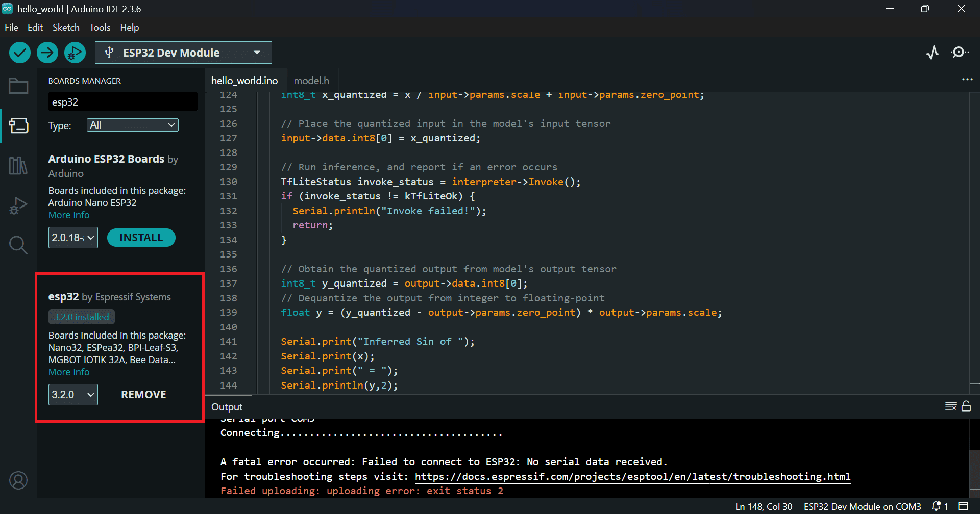Viewport: 980px width, 514px height.
Task: Expand the esp32 3.2.0 version dropdown
Action: click(x=73, y=395)
